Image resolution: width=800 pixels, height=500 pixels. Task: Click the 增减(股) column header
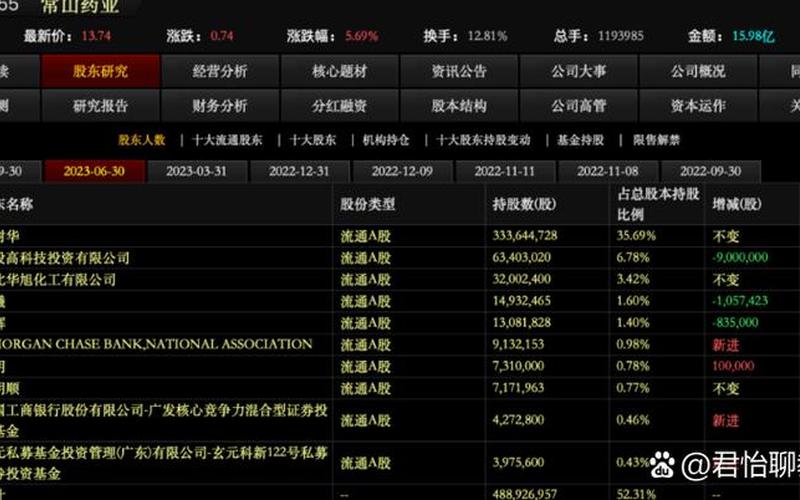[x=737, y=204]
